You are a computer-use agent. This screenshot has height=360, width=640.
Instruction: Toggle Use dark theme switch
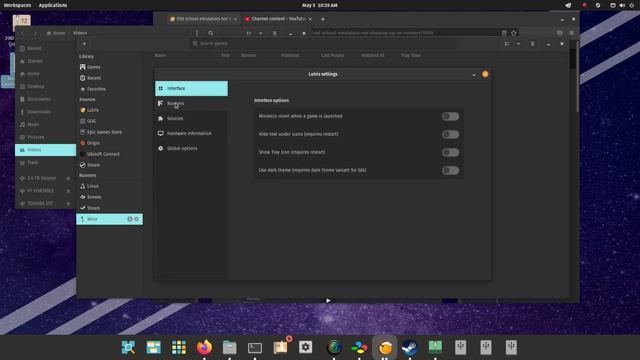[450, 170]
